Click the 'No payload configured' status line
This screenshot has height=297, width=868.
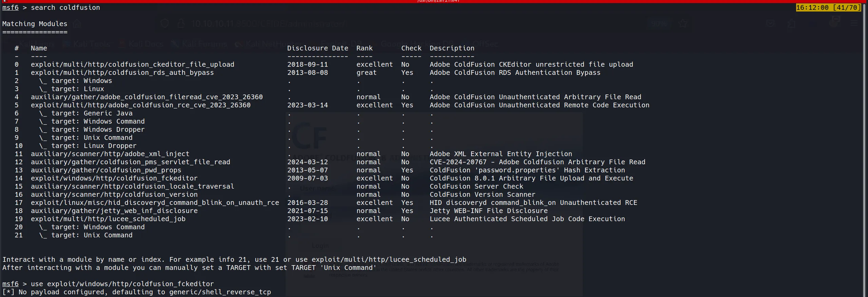136,292
